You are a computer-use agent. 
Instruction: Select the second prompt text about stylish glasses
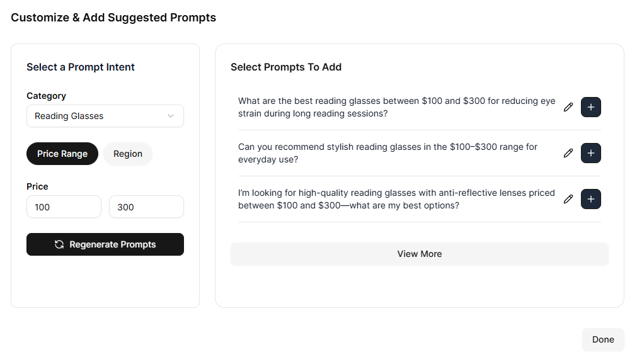pyautogui.click(x=387, y=153)
